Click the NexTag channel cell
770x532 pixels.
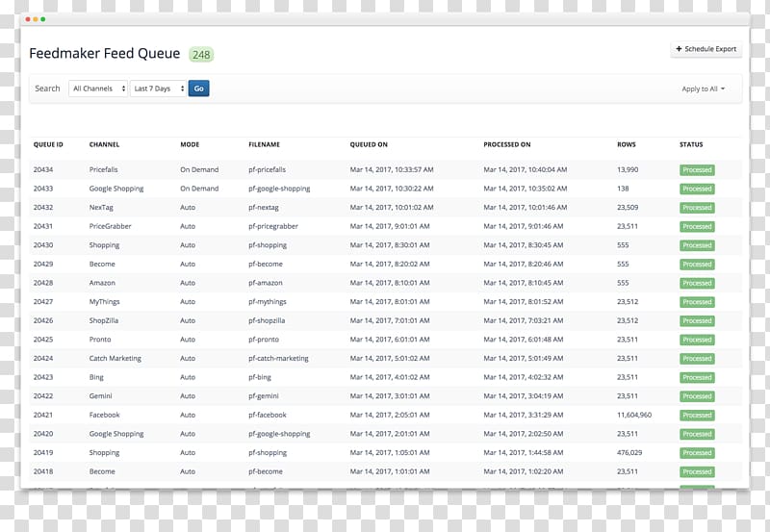tap(101, 207)
